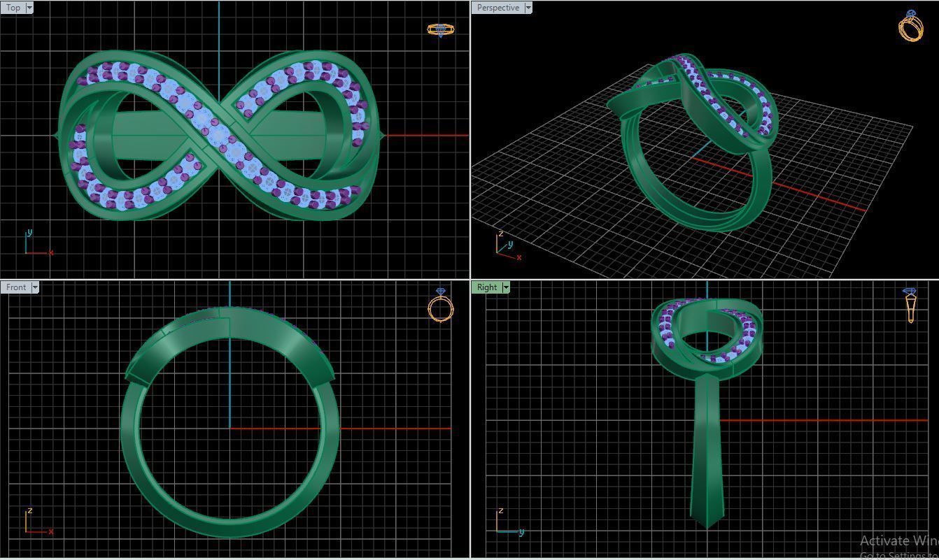939x560 pixels.
Task: Click the axis indicator in Right viewport
Action: tap(509, 522)
